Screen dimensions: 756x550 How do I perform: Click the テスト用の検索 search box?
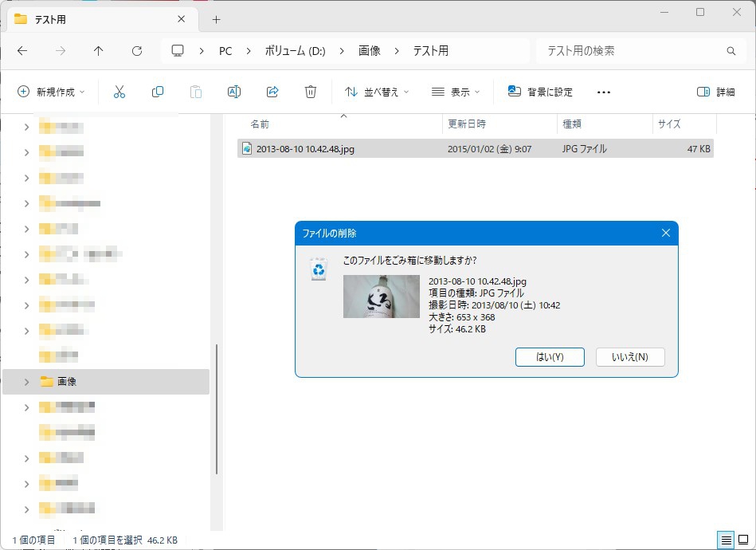(x=629, y=51)
